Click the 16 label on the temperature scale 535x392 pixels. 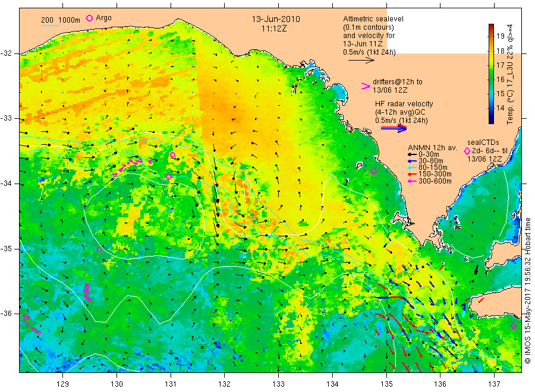tap(500, 80)
